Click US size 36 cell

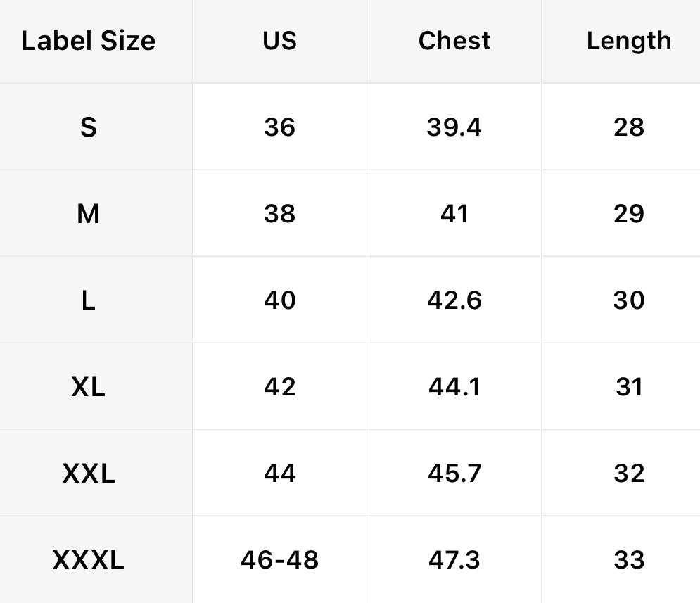(x=279, y=127)
